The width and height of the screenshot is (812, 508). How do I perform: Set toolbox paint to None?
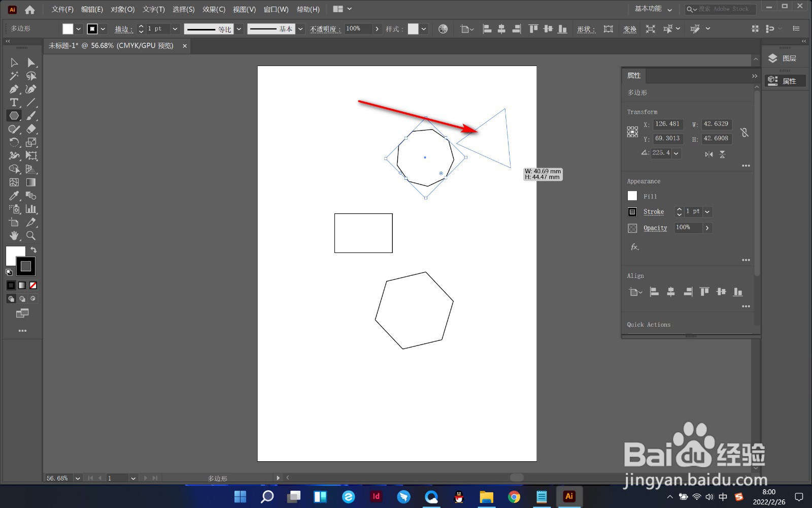(x=33, y=285)
